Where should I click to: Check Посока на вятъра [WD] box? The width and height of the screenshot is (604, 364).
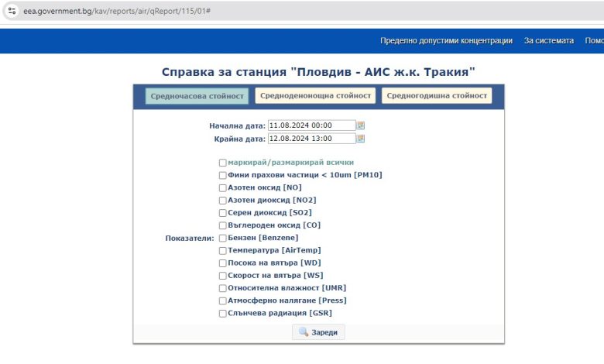point(223,263)
